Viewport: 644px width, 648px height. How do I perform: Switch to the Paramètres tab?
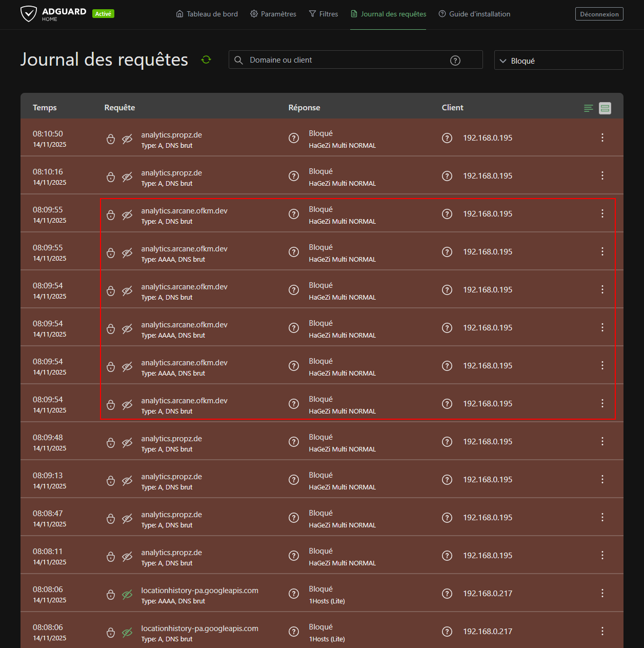[273, 14]
